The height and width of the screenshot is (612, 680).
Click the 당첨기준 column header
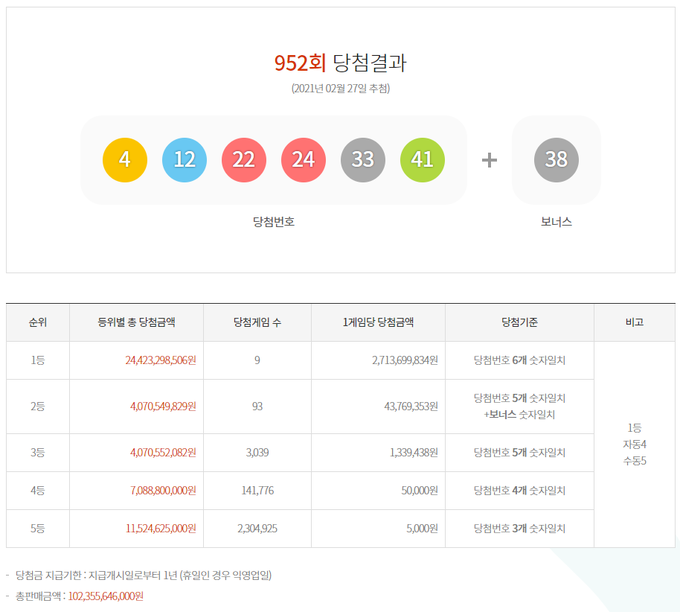click(520, 322)
